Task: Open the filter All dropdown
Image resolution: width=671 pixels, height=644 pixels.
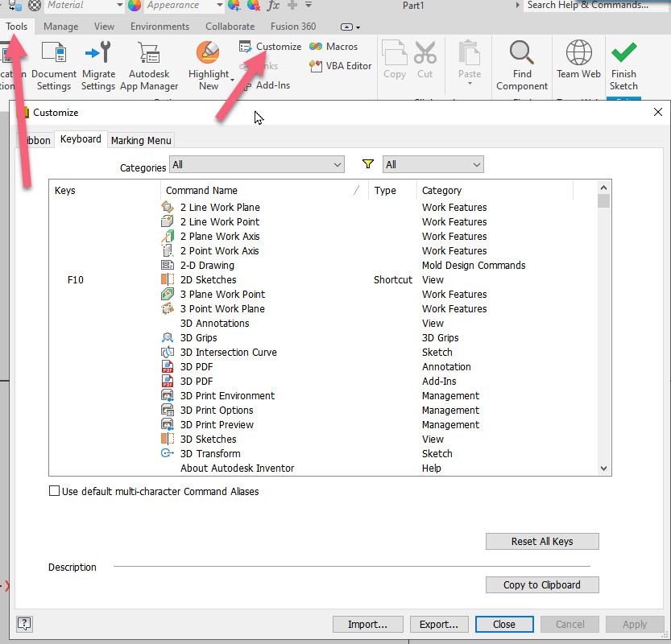Action: (x=433, y=165)
